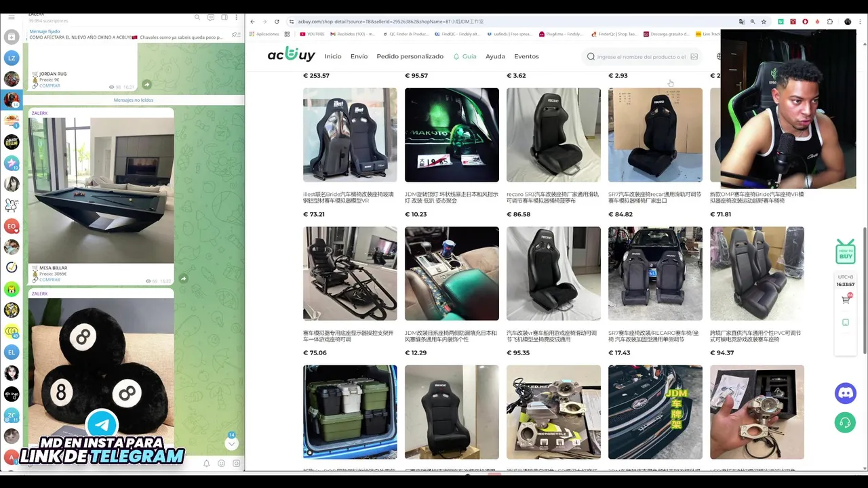This screenshot has height=488, width=868.
Task: Toggle Telegram side panel icon
Action: (224, 17)
